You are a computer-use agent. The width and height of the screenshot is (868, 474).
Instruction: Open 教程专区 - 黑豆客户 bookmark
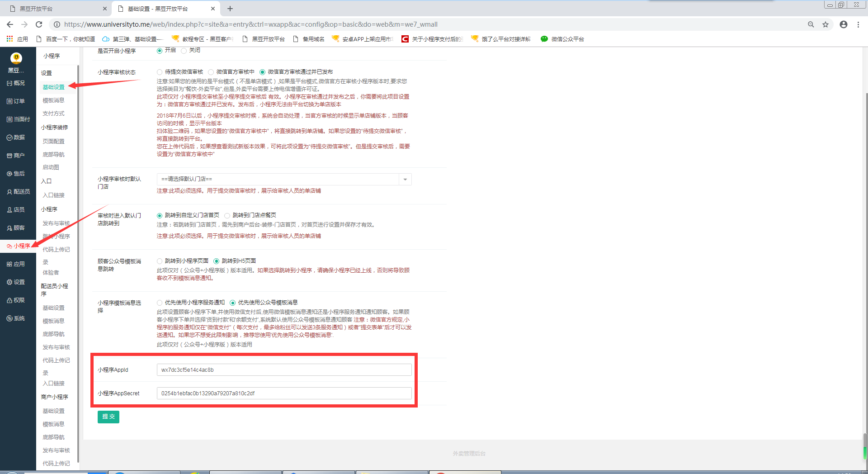pos(203,39)
